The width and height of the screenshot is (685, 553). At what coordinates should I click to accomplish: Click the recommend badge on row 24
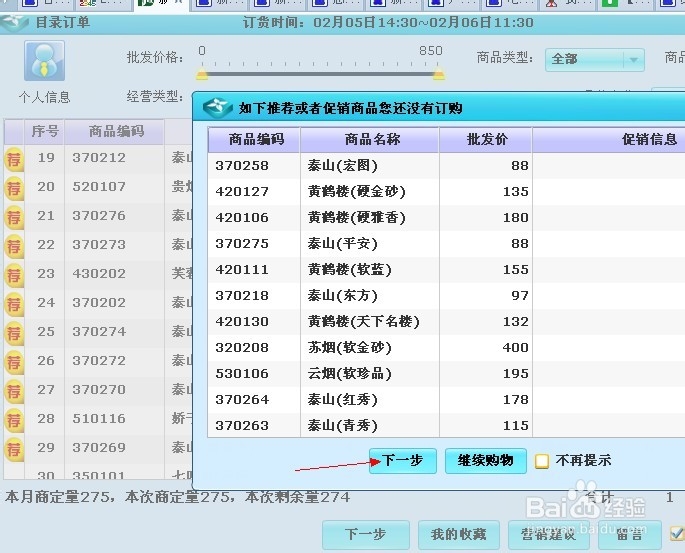14,304
